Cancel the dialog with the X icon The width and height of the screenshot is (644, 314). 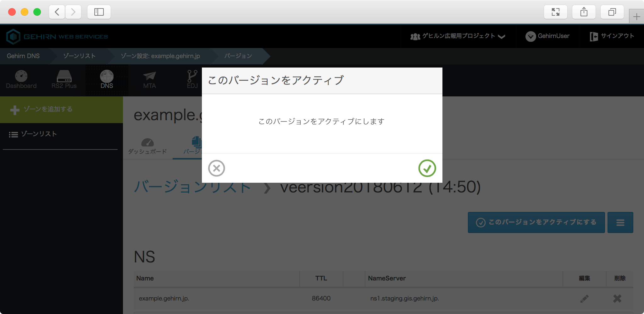(216, 168)
